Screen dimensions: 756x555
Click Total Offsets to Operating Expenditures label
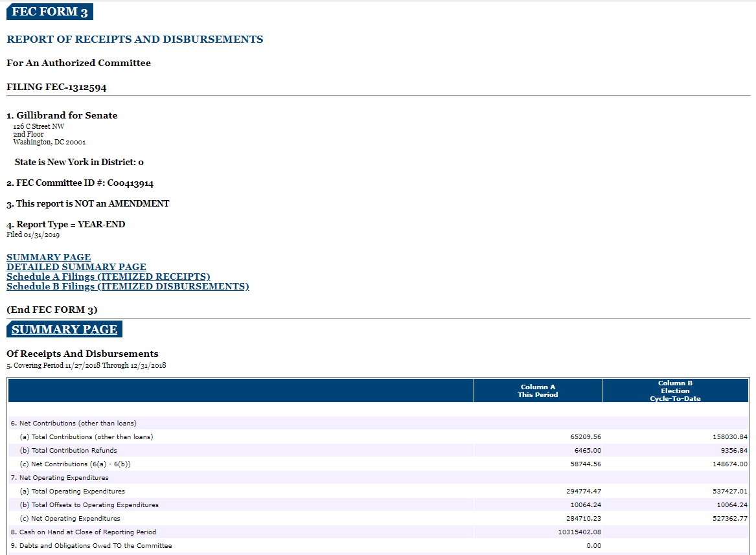[x=89, y=505]
